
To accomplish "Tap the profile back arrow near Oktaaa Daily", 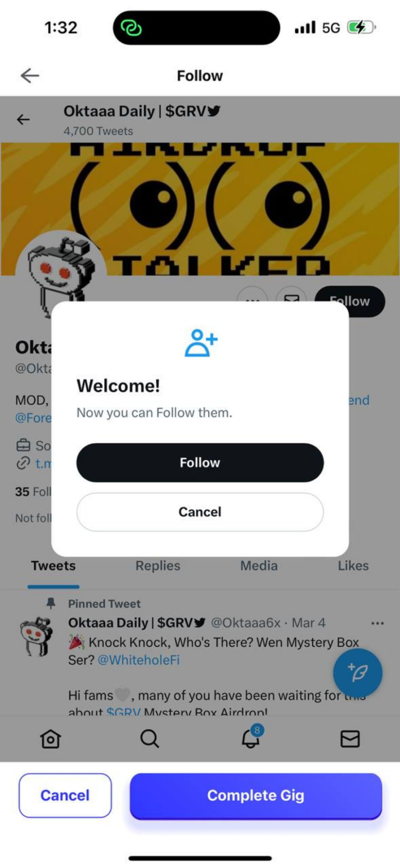I will pos(23,119).
